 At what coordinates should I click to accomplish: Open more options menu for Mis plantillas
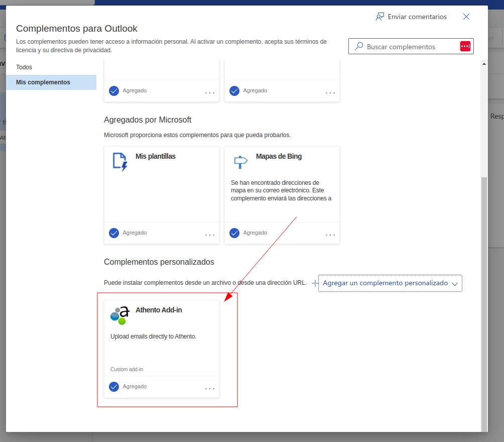coord(210,235)
